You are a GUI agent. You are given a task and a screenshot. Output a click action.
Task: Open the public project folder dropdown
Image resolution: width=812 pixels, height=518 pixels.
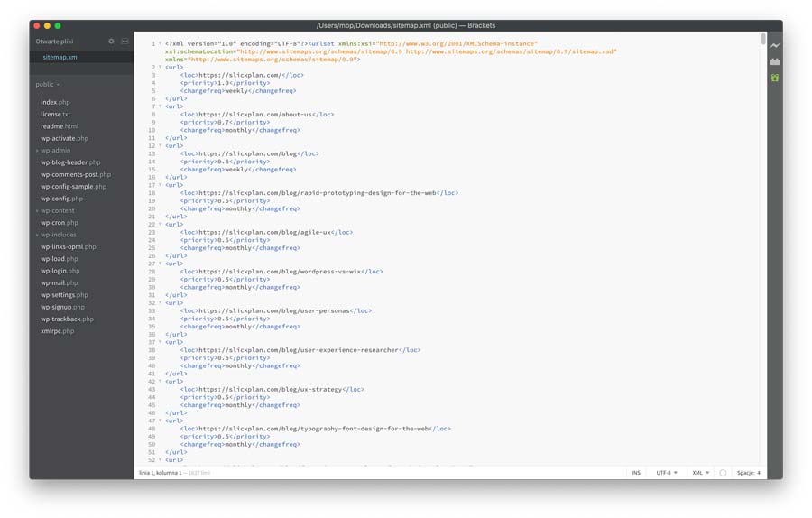point(48,84)
